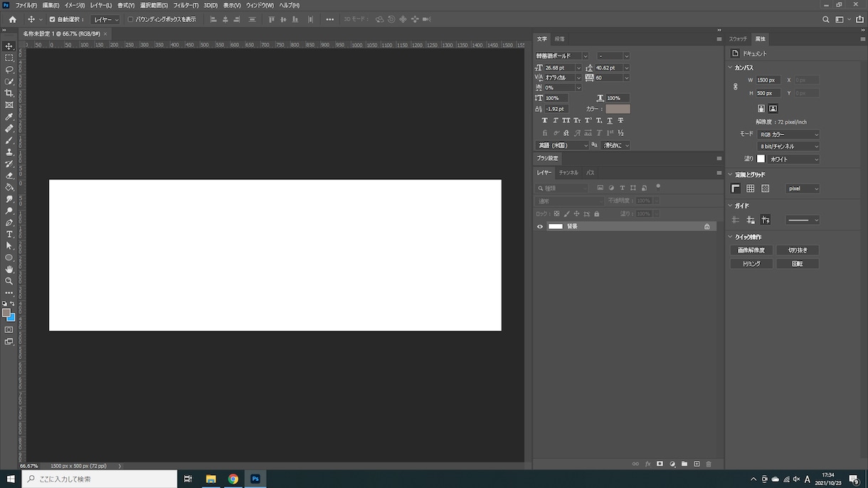The width and height of the screenshot is (868, 488).
Task: Open the 8 bit/チャンネル dropdown
Action: 788,147
